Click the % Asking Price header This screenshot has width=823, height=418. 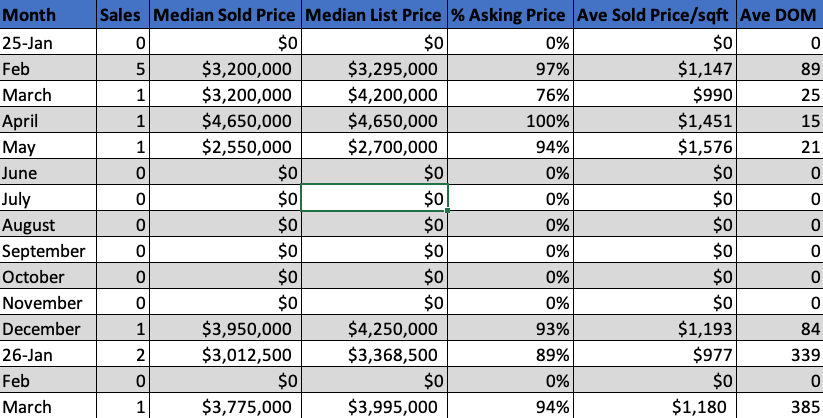coord(512,16)
